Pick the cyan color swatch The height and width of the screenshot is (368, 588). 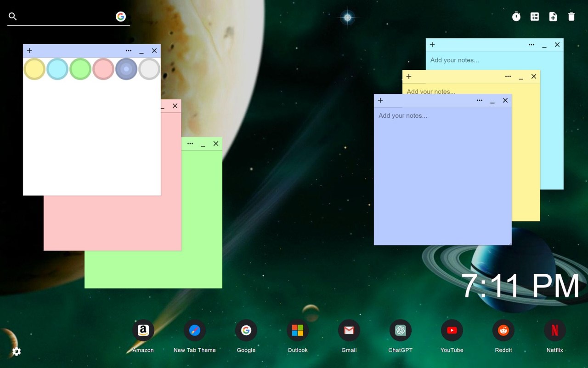point(57,69)
